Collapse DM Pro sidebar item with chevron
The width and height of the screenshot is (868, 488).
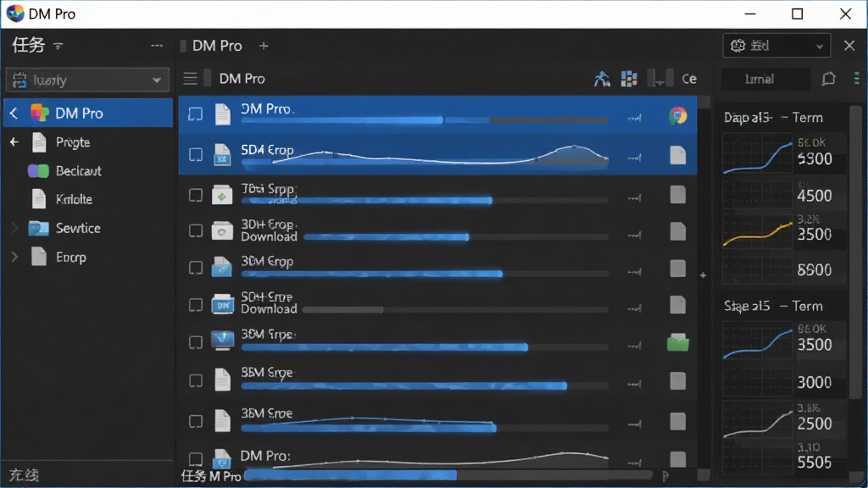coord(14,114)
